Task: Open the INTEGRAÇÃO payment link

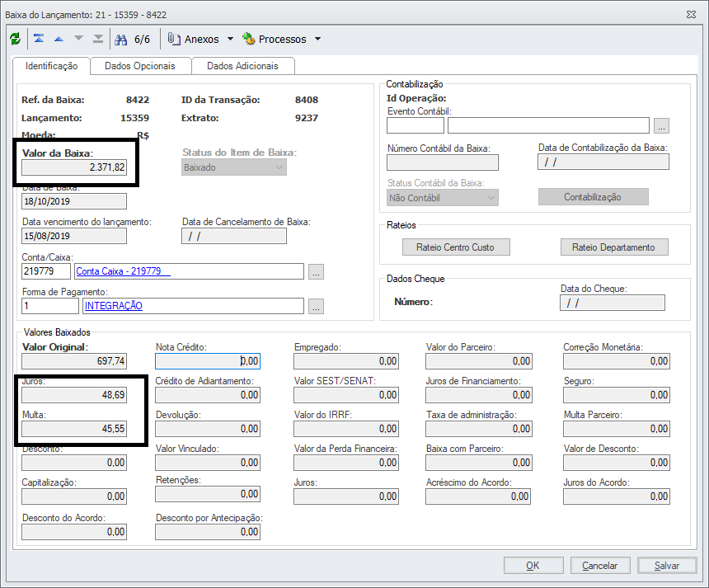Action: point(114,306)
